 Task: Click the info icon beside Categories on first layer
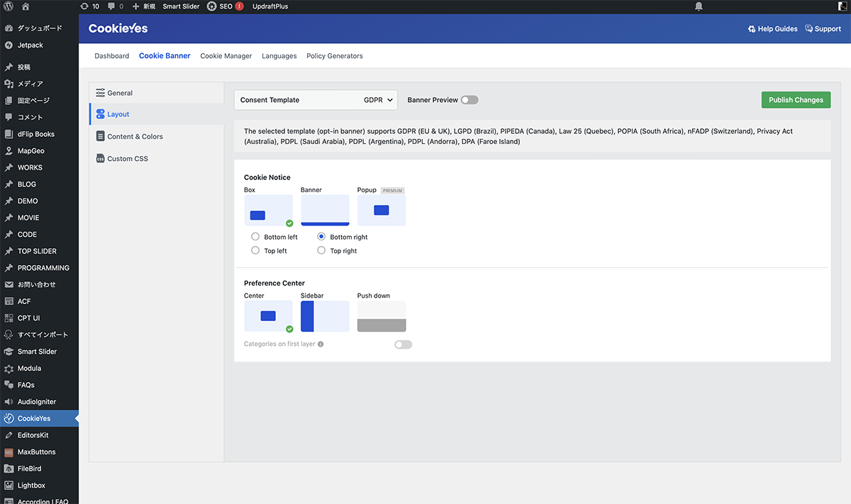(x=321, y=345)
